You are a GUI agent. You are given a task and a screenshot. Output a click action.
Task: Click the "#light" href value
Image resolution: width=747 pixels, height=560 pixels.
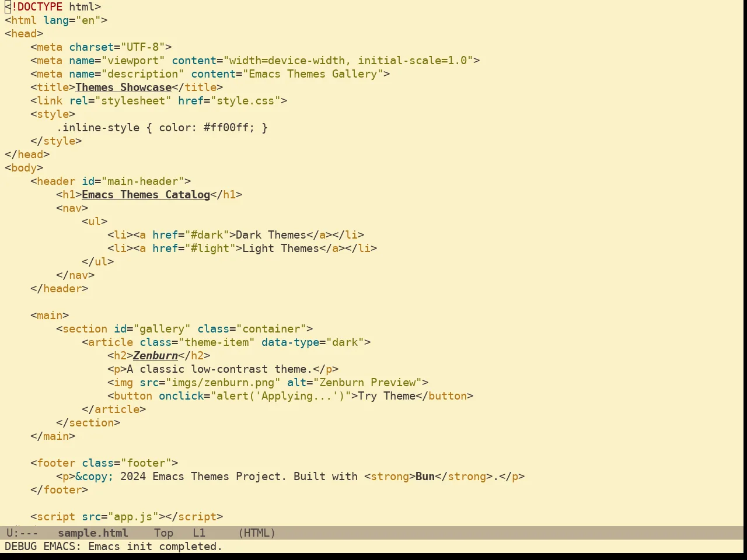tap(210, 249)
